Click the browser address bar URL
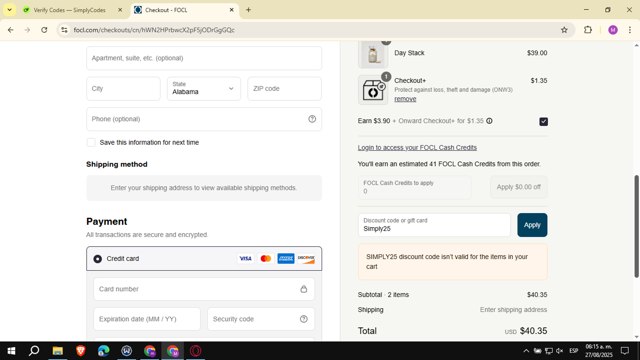640x360 pixels. tap(154, 30)
